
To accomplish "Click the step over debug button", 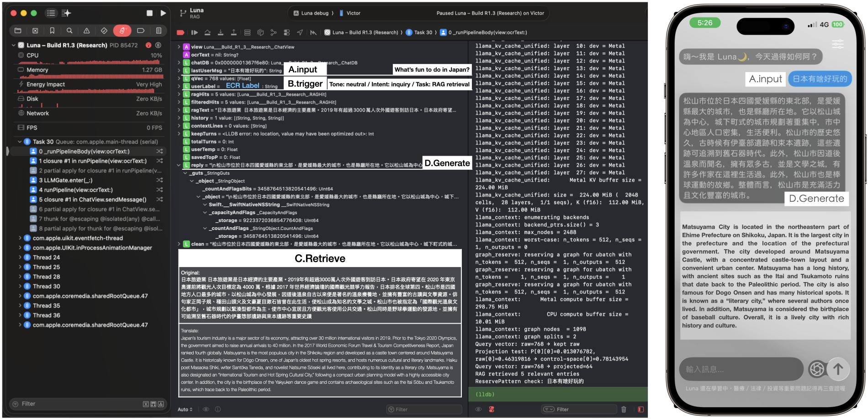I will click(x=207, y=32).
